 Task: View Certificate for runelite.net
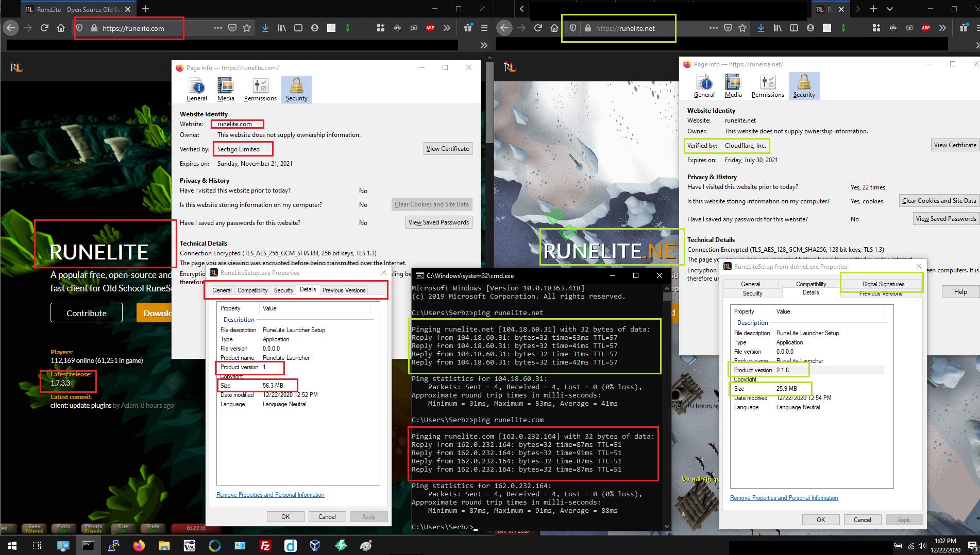click(955, 145)
